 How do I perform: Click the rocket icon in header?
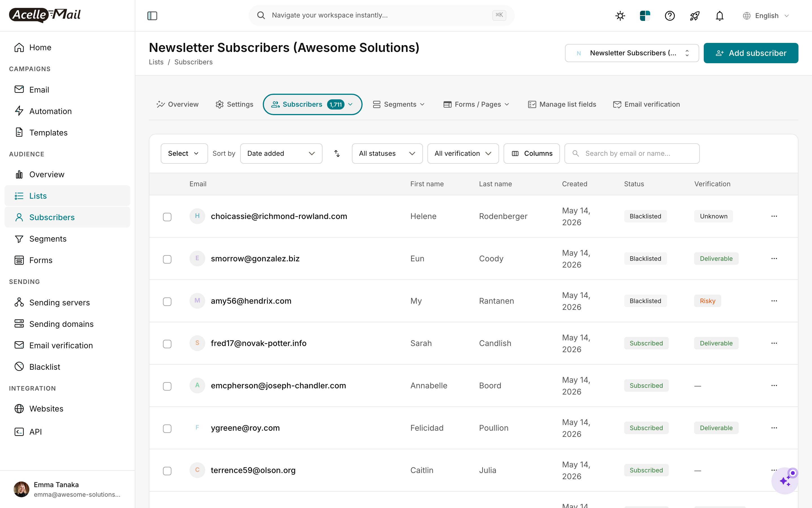pyautogui.click(x=694, y=16)
